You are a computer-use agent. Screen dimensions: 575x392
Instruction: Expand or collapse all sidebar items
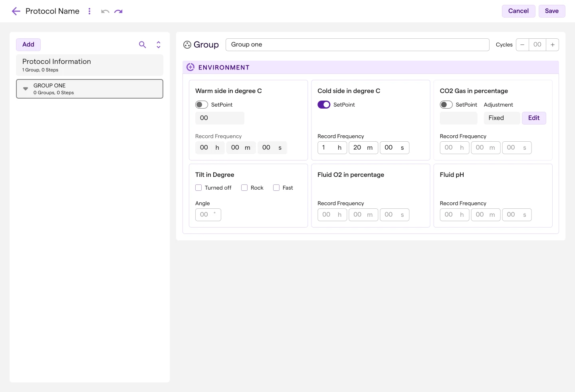(x=159, y=45)
